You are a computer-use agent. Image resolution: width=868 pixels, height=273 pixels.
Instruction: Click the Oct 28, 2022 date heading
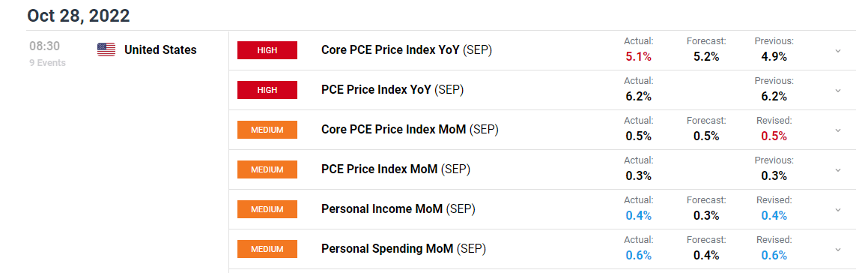coord(78,16)
